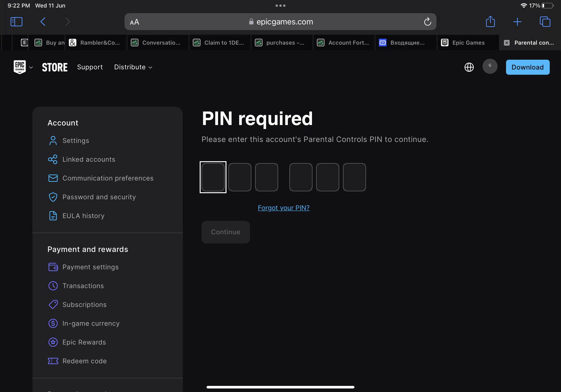Click the Forgot your PIN? link
561x392 pixels.
click(x=283, y=208)
